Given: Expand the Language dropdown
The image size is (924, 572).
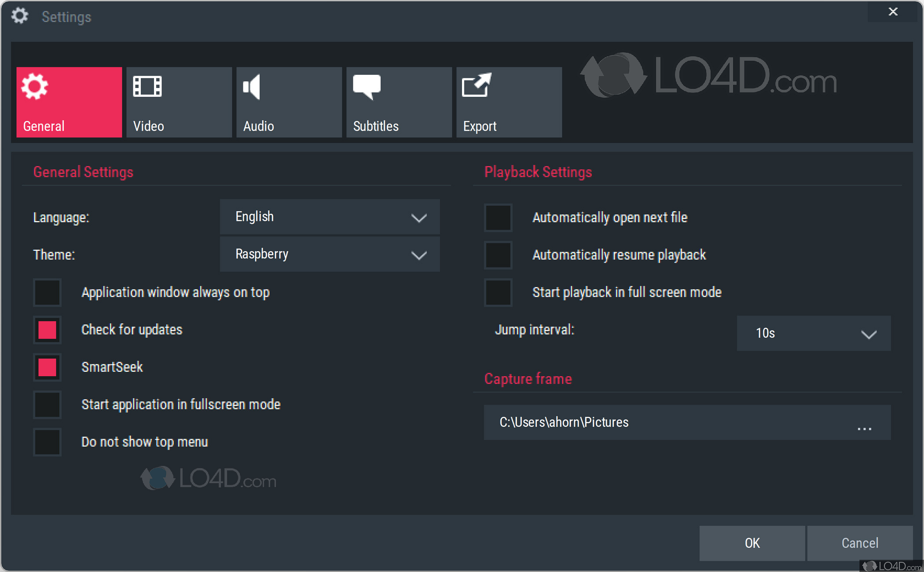Looking at the screenshot, I should click(330, 217).
